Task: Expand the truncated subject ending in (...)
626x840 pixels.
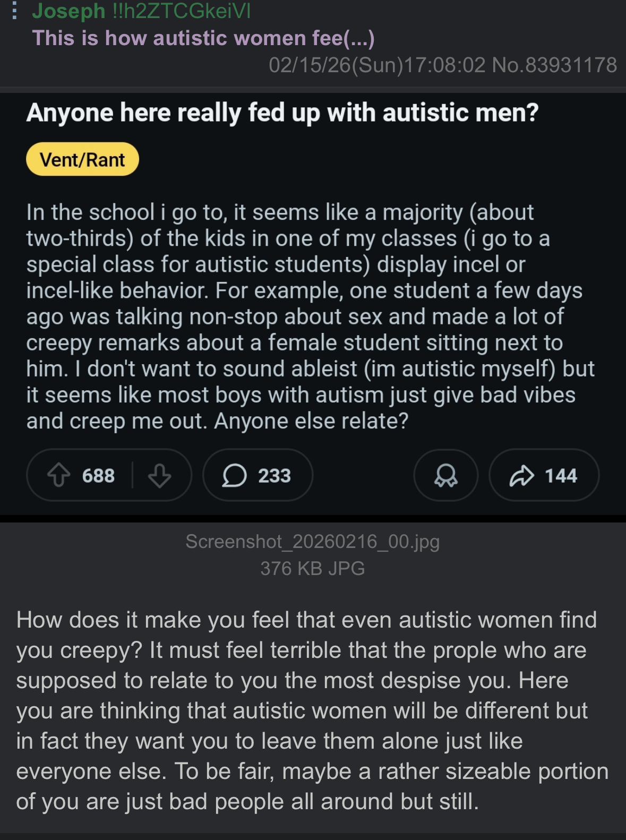Action: pyautogui.click(x=358, y=38)
